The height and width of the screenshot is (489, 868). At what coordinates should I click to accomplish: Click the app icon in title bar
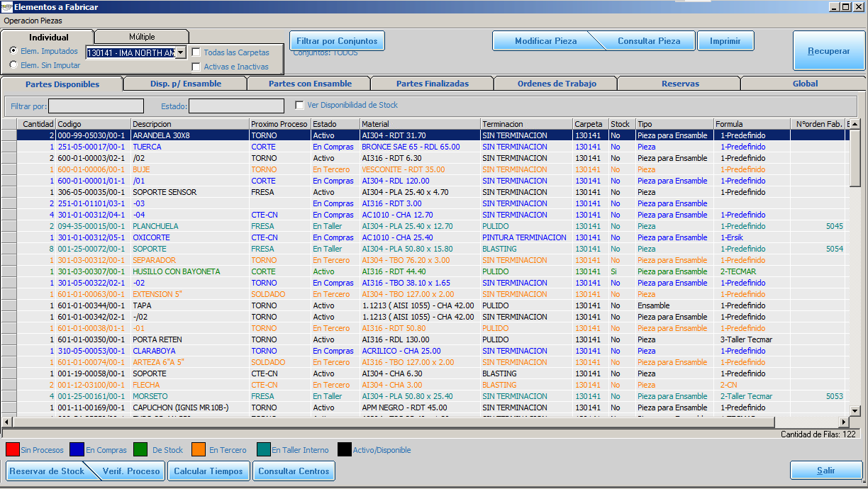pos(6,6)
